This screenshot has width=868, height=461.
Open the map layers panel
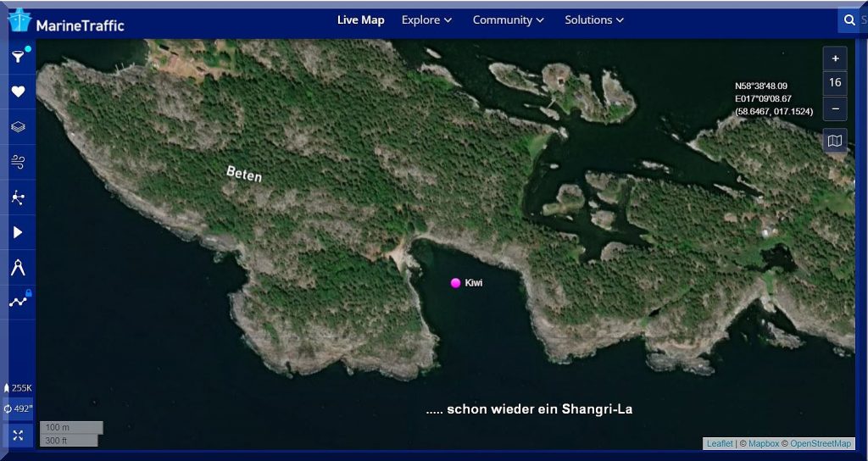tap(18, 127)
